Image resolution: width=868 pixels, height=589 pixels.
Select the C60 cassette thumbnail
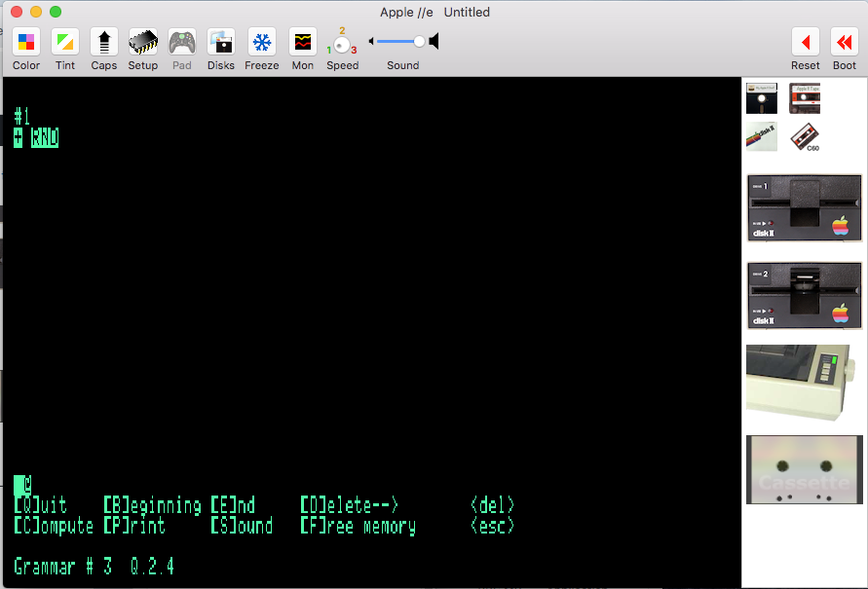pyautogui.click(x=805, y=136)
